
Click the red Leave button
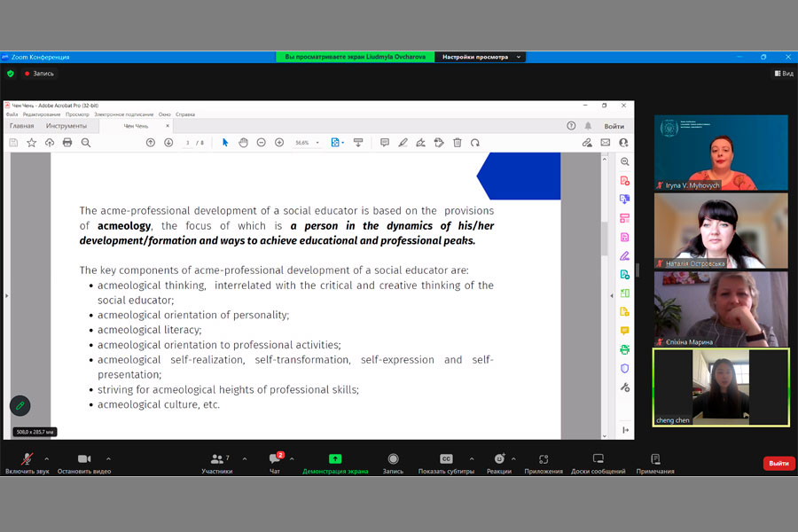(778, 463)
